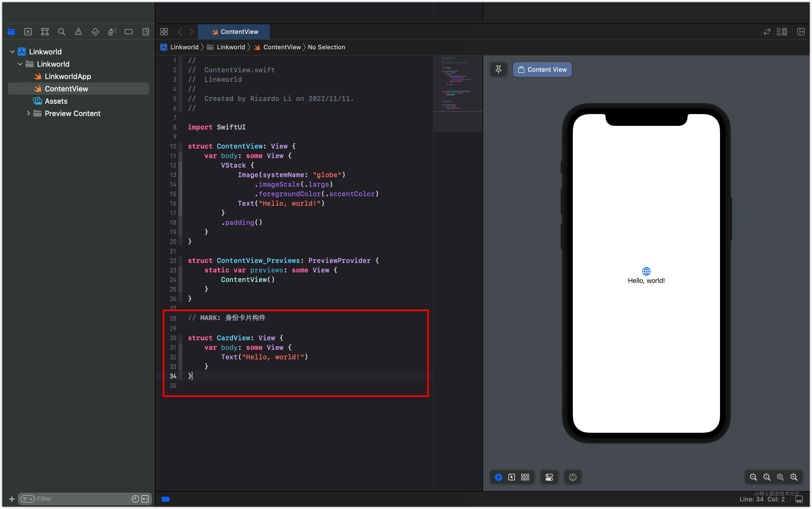Switch preview to Selectable mode

[512, 477]
